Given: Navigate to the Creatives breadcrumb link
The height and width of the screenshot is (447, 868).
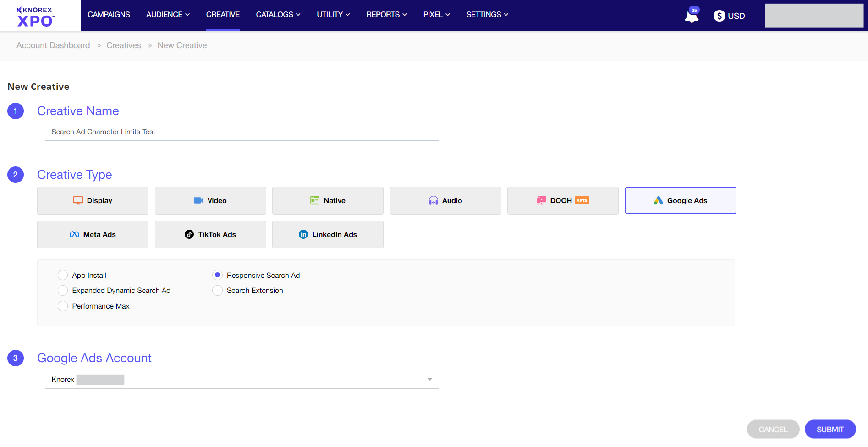Looking at the screenshot, I should pos(123,45).
